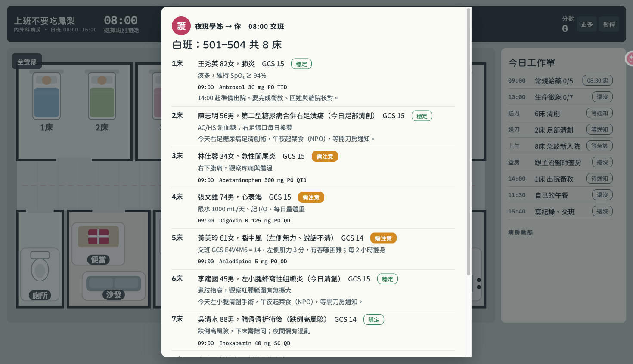Click the 穩定 status tag for 李建國
633x364 pixels.
388,279
